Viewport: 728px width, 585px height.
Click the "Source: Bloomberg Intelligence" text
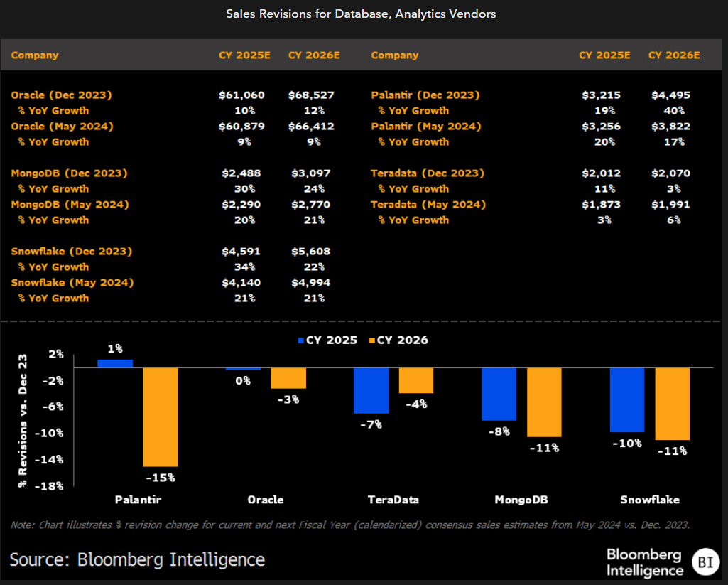coord(138,559)
